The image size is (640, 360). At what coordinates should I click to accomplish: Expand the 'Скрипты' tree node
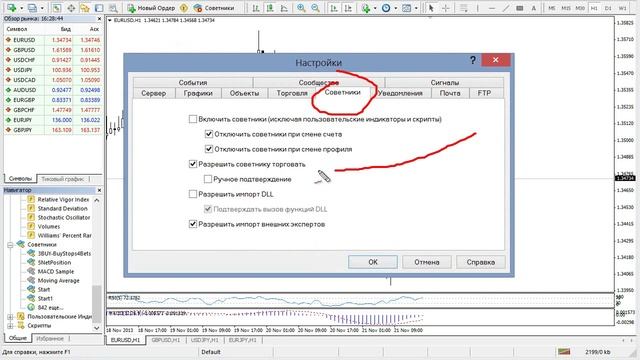click(10, 326)
